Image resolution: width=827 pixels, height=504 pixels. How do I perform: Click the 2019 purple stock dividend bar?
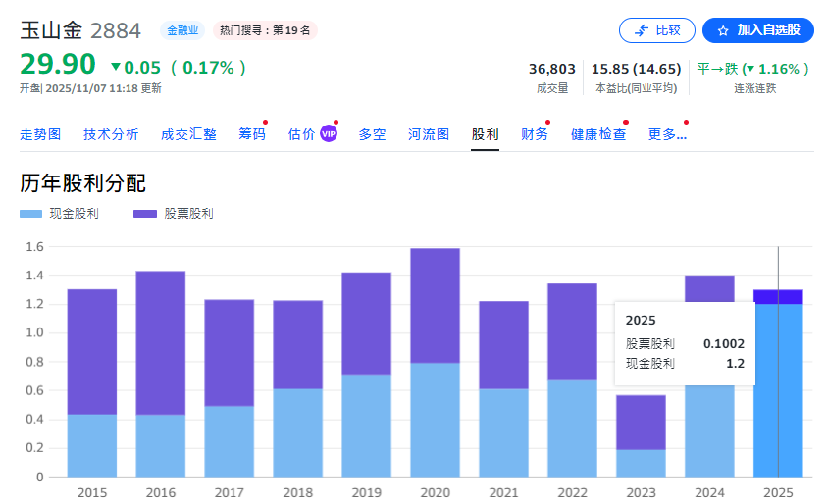(367, 324)
